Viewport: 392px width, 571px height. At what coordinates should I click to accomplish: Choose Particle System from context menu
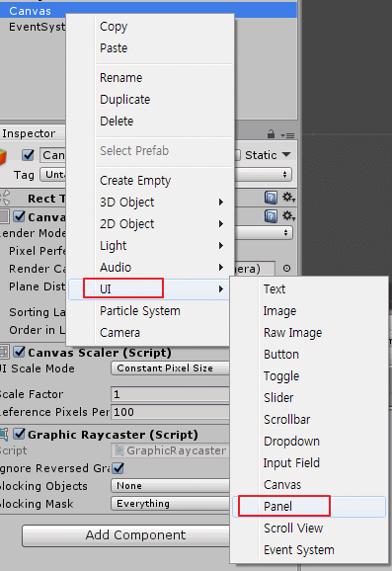point(150,311)
